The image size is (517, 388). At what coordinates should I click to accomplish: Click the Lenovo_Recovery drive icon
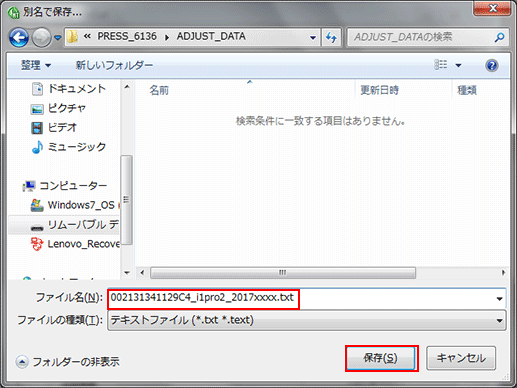tap(37, 244)
